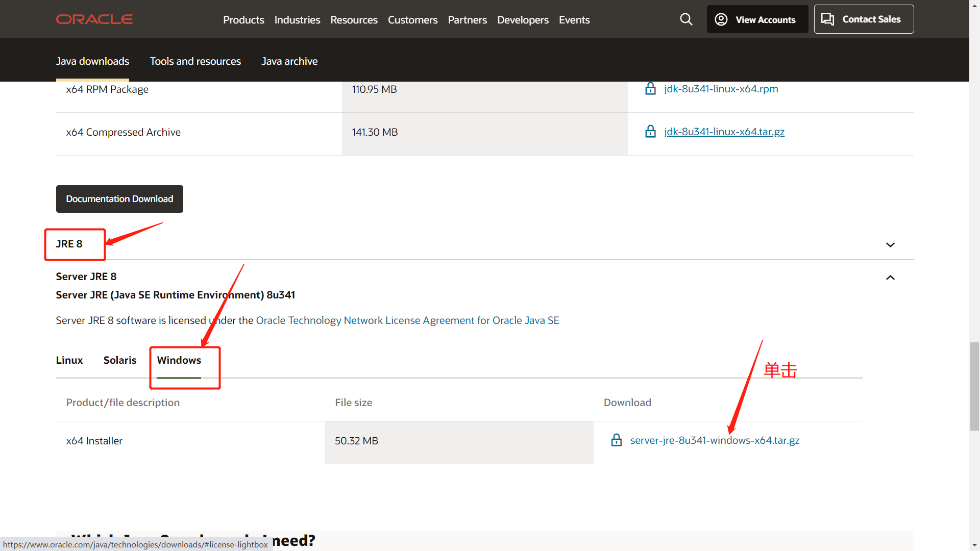This screenshot has height=551, width=980.
Task: Select the Java downloads tab
Action: point(92,61)
